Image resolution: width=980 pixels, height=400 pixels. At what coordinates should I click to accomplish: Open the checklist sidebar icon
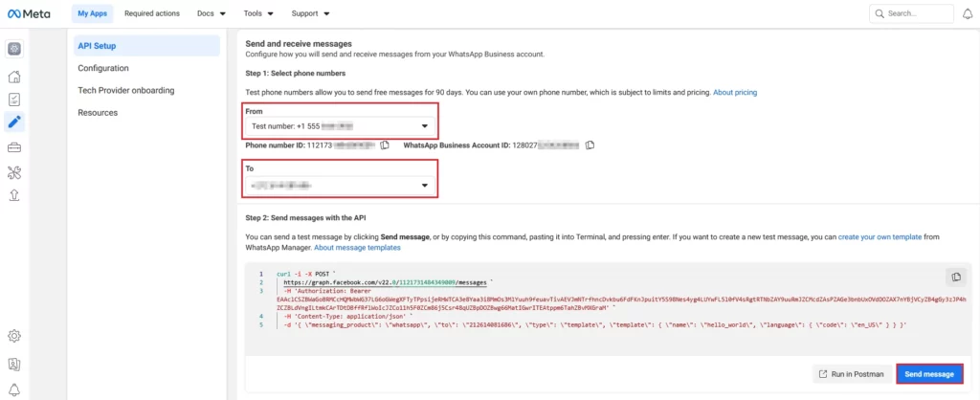[14, 100]
